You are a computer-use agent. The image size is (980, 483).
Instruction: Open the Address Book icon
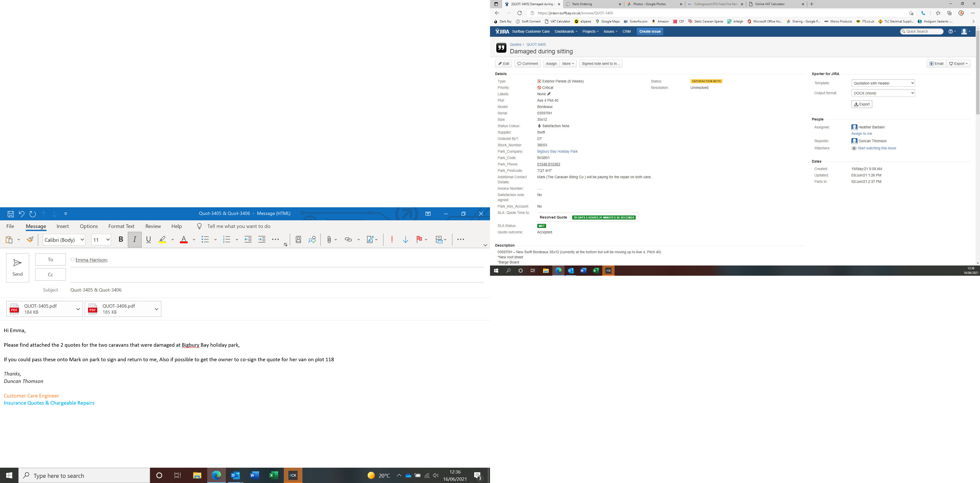coord(298,239)
